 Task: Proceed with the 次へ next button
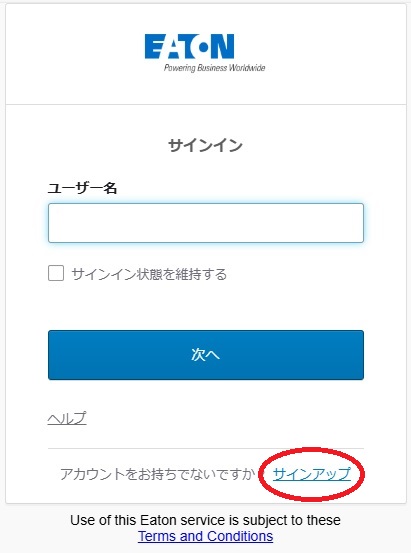(x=206, y=355)
